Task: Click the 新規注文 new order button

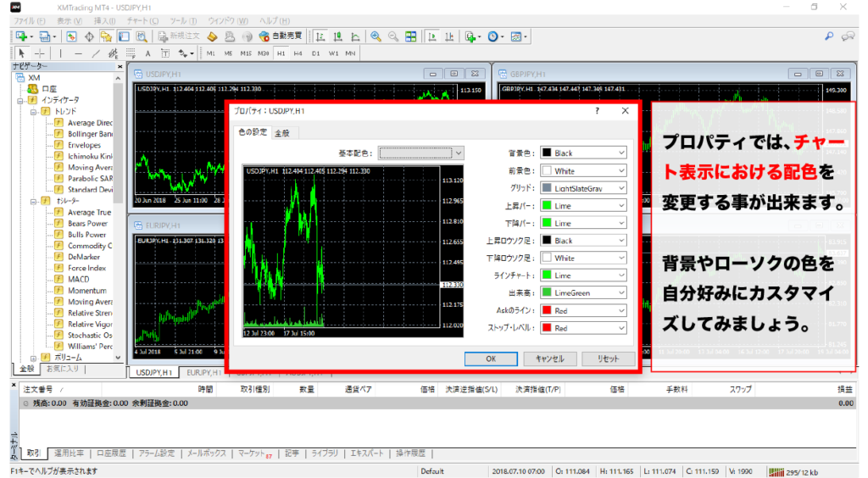Action: 179,36
